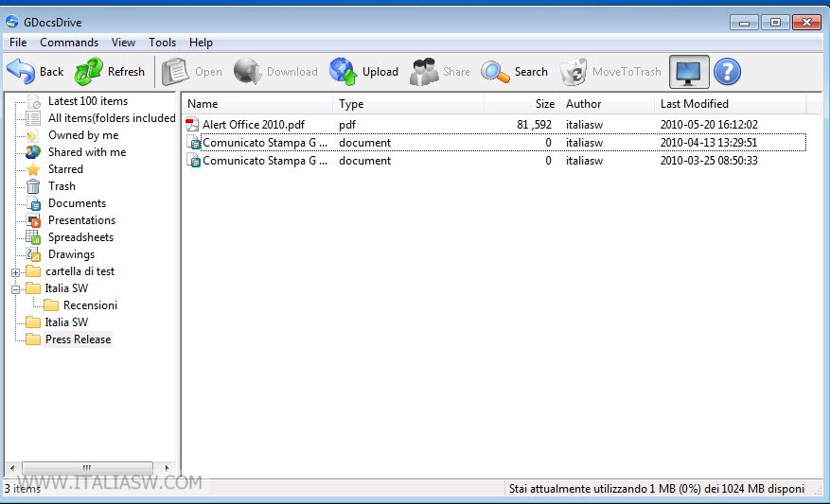Image resolution: width=830 pixels, height=504 pixels.
Task: Sort by the Size column header
Action: [x=521, y=104]
